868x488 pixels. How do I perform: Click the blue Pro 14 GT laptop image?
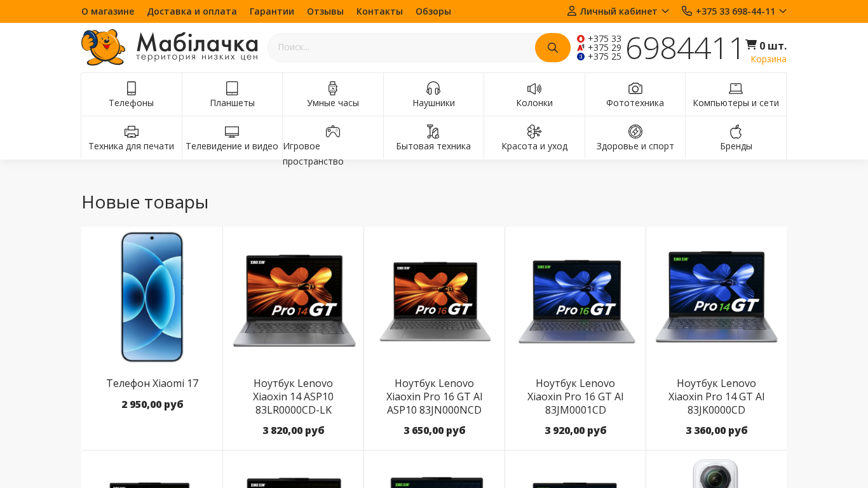(x=717, y=297)
